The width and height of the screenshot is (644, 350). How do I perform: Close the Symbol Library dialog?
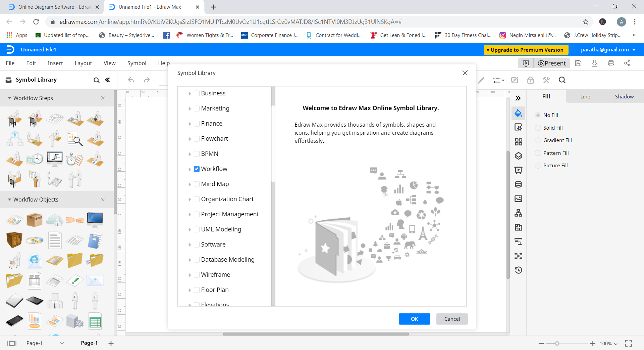(x=465, y=73)
